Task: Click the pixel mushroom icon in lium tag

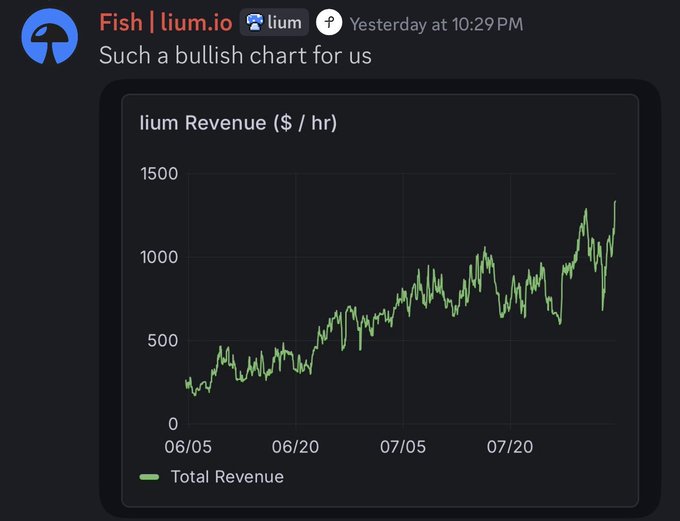Action: pyautogui.click(x=255, y=23)
